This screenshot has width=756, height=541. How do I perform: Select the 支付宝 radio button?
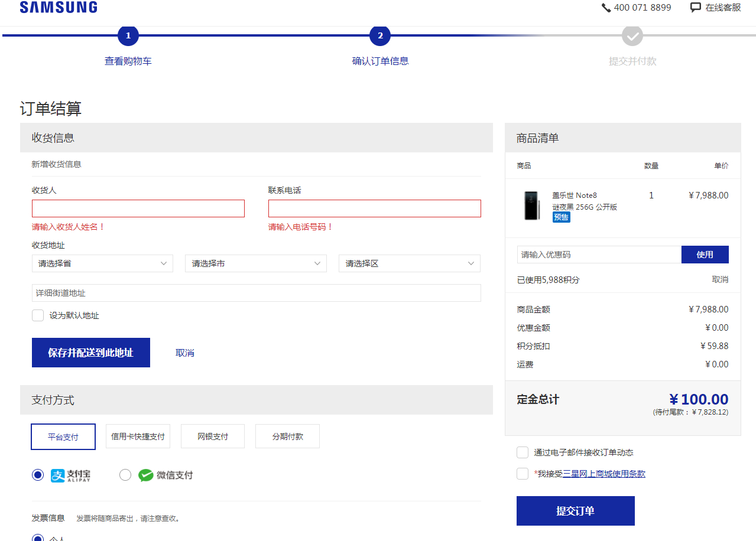click(x=38, y=475)
